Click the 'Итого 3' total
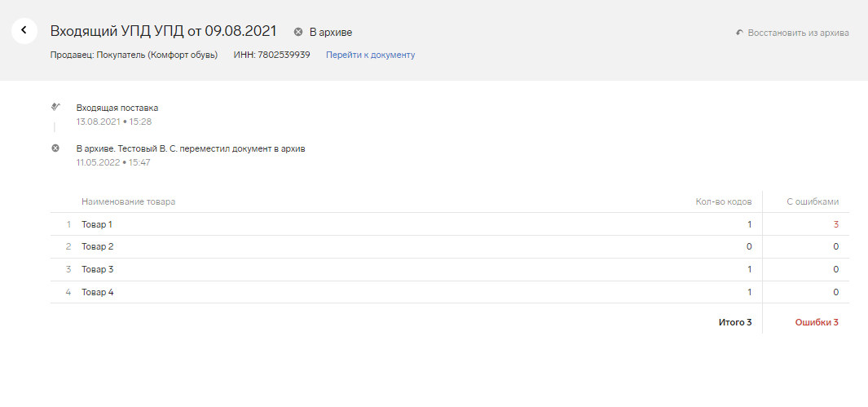 coord(734,322)
